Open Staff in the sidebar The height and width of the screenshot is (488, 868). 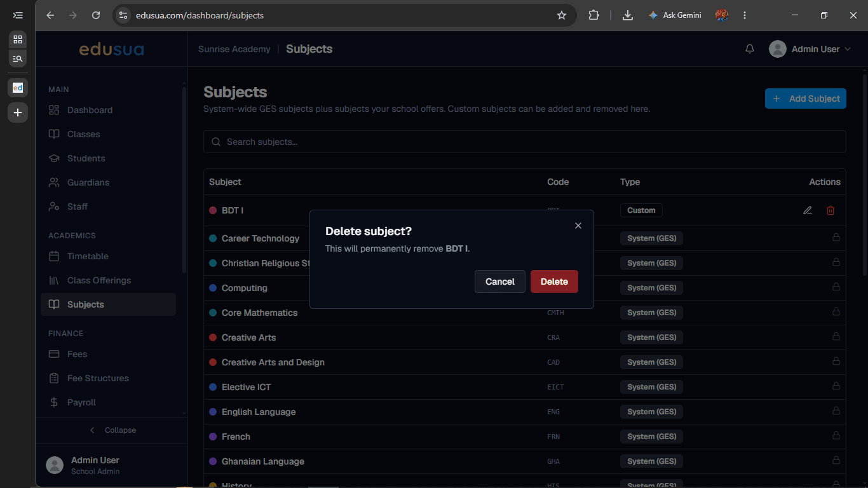(x=108, y=207)
